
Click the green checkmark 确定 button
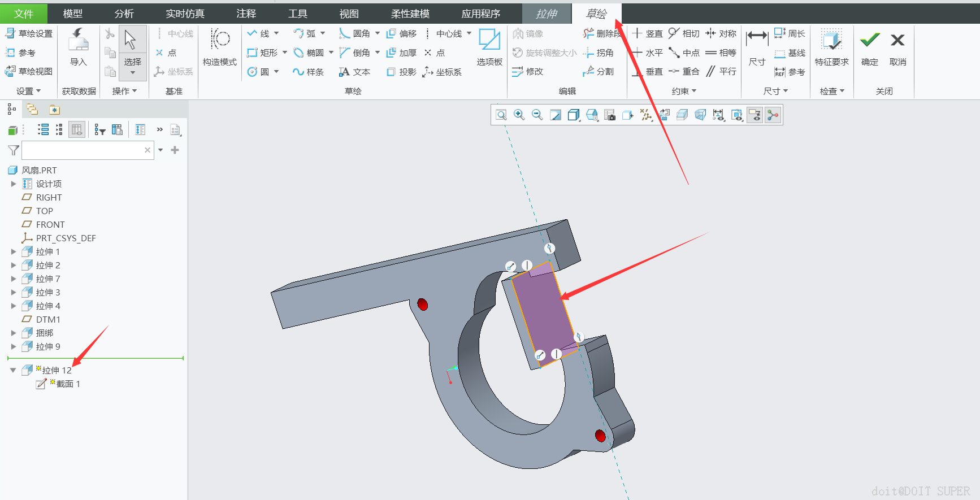(x=870, y=49)
